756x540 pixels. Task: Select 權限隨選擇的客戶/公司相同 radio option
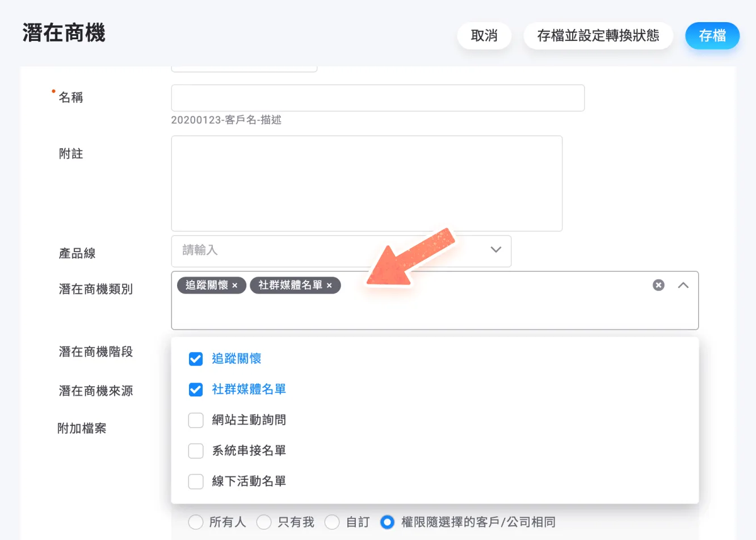pyautogui.click(x=388, y=522)
